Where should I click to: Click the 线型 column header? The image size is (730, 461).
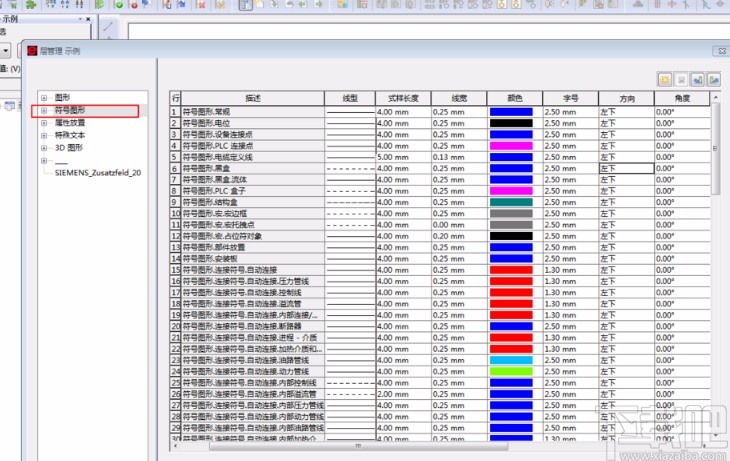pos(350,98)
